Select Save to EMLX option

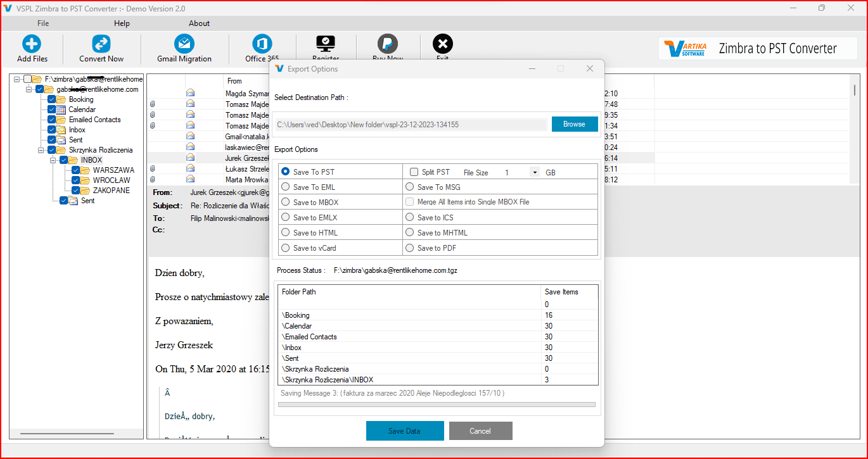pyautogui.click(x=286, y=217)
